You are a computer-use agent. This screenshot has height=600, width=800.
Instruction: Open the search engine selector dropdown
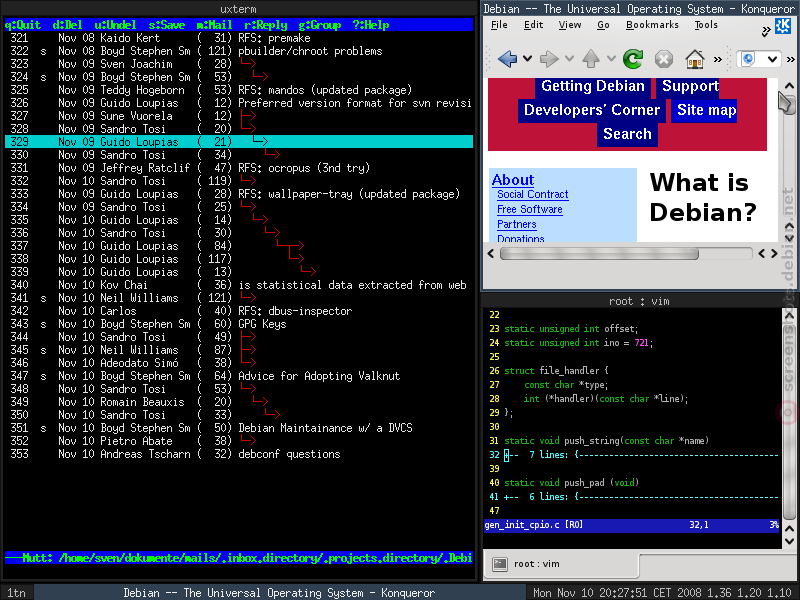[772, 59]
